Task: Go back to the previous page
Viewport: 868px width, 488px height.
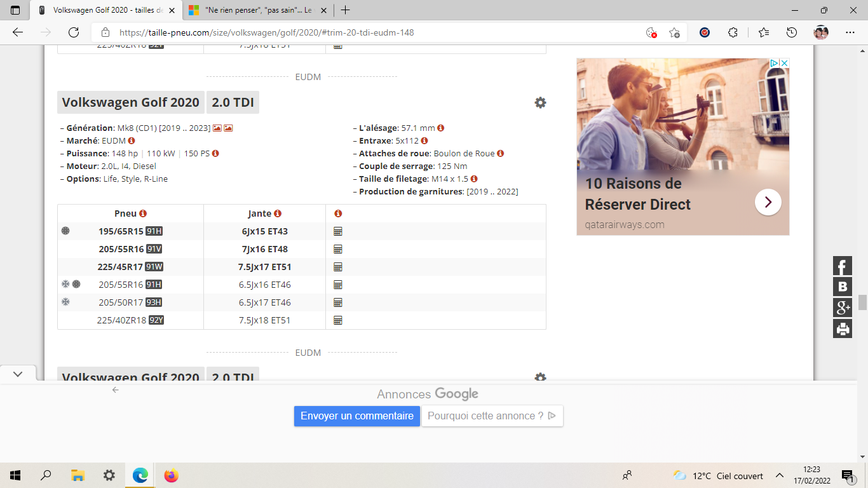Action: pyautogui.click(x=18, y=32)
